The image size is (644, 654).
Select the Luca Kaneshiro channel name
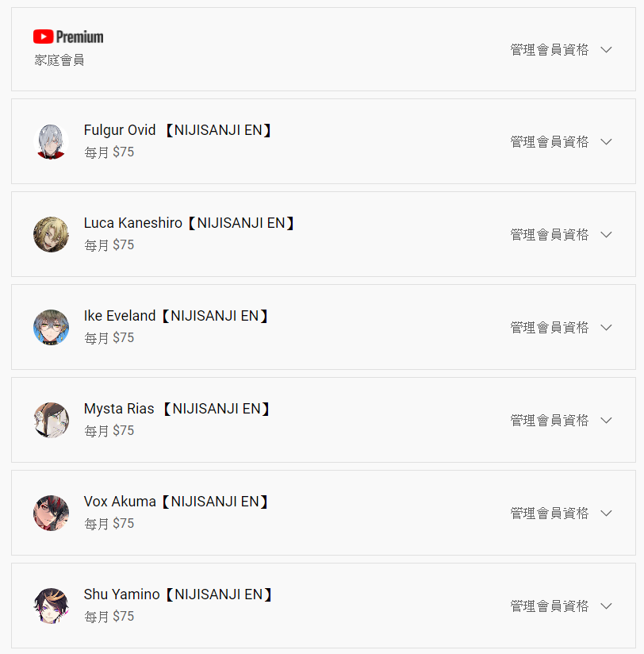(x=189, y=223)
